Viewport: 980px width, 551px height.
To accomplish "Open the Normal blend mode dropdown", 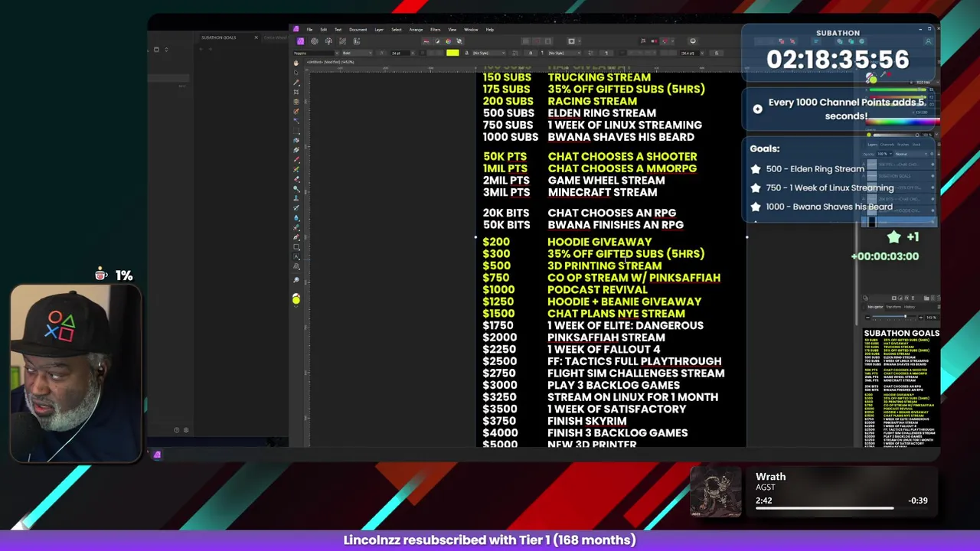I will 911,154.
